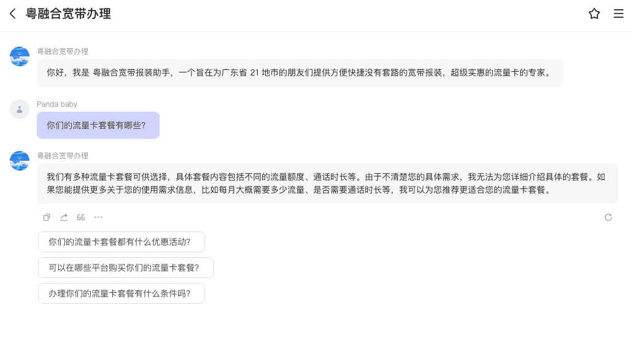Favorite this bot with the star icon
This screenshot has height=364, width=633.
pyautogui.click(x=594, y=14)
